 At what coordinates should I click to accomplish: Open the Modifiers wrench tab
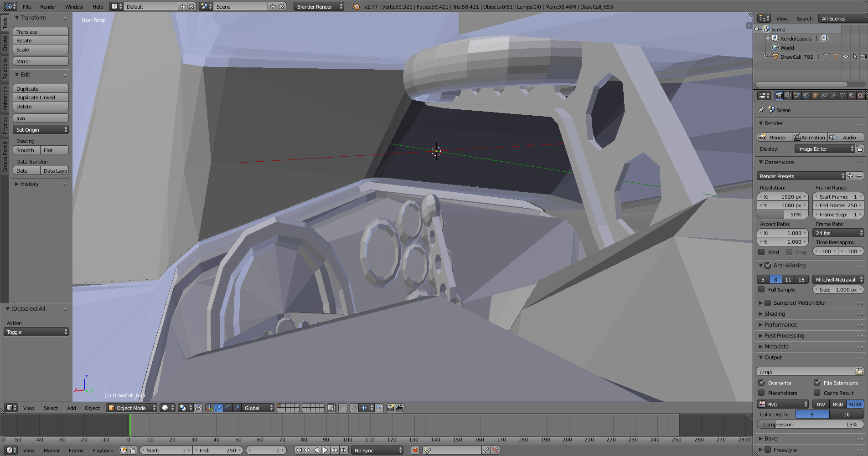833,96
